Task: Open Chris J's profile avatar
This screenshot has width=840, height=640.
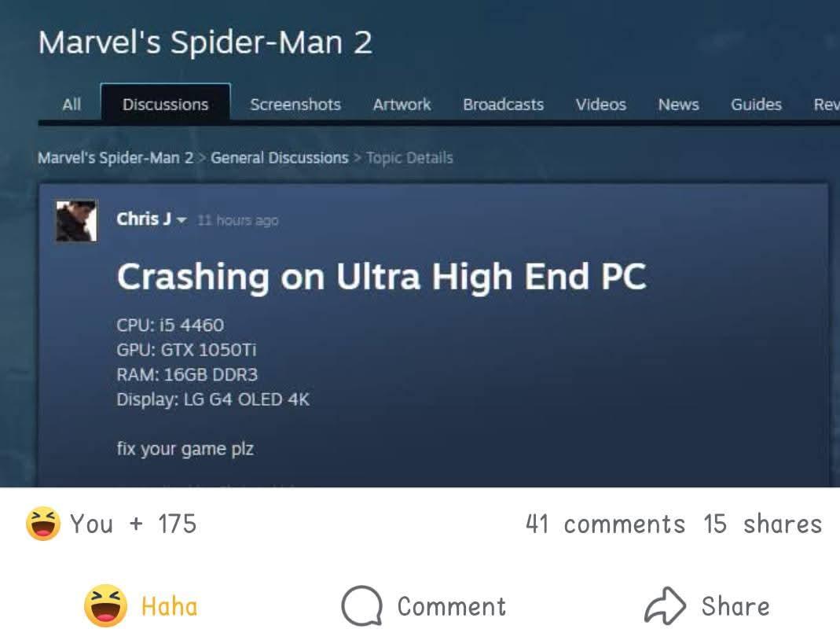Action: (76, 221)
